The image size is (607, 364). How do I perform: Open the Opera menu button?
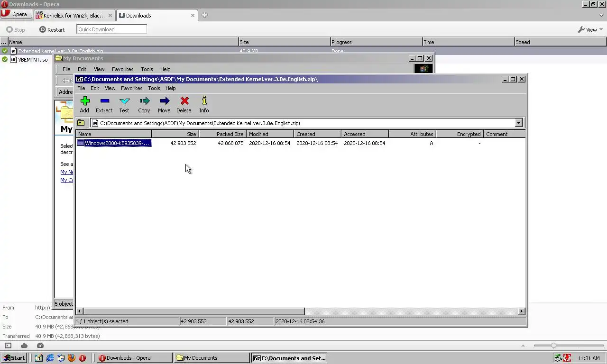16,14
